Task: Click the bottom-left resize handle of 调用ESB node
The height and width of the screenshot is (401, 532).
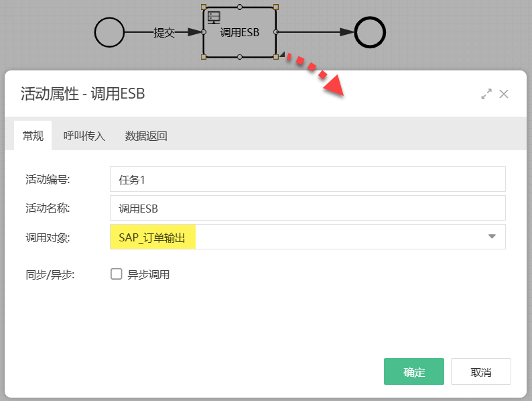Action: point(203,57)
